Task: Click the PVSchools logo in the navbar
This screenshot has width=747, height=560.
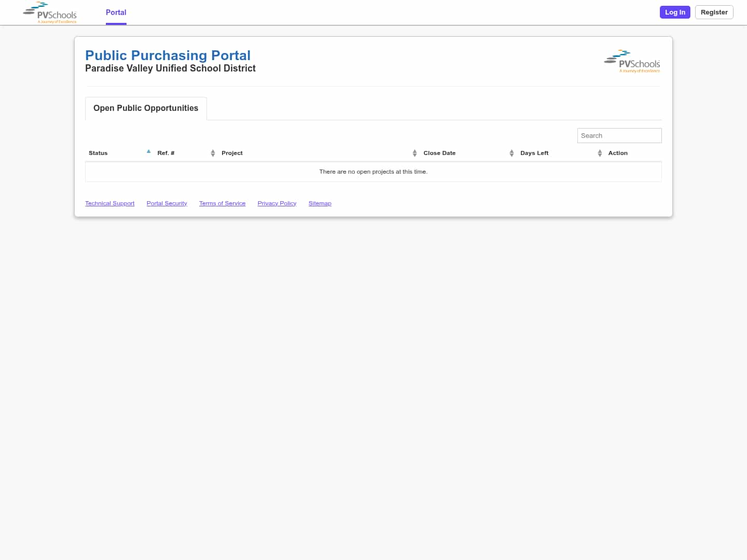Action: click(50, 12)
